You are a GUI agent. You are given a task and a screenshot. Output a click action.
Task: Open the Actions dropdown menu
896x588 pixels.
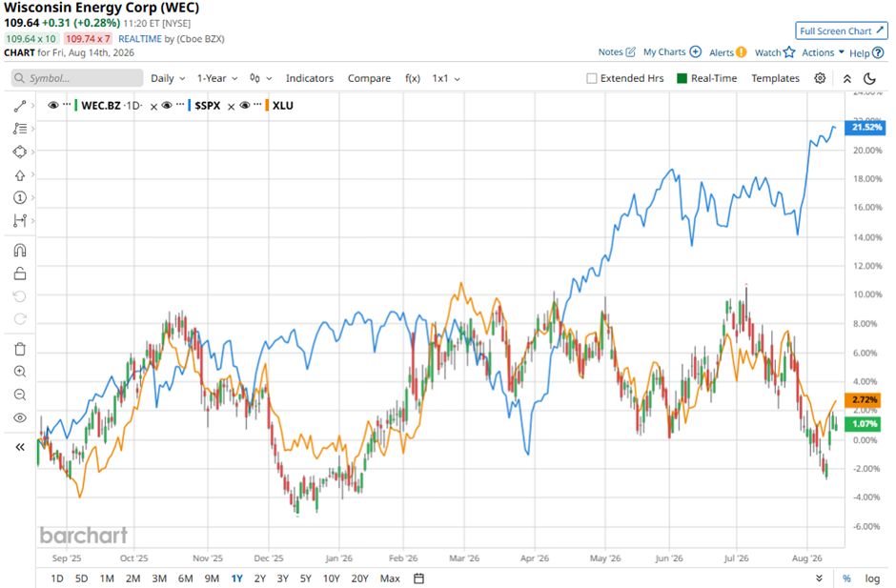coord(823,52)
